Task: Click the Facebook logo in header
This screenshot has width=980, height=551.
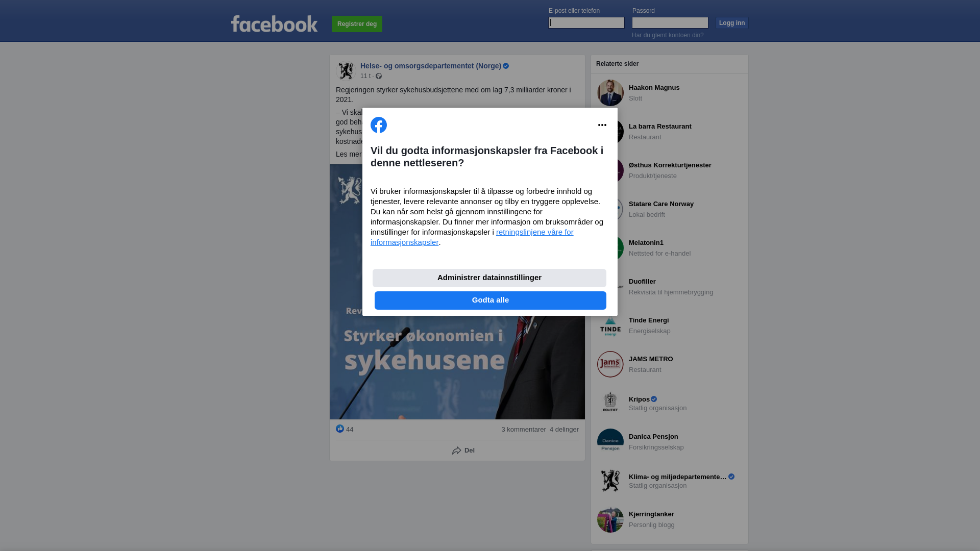Action: pyautogui.click(x=274, y=24)
